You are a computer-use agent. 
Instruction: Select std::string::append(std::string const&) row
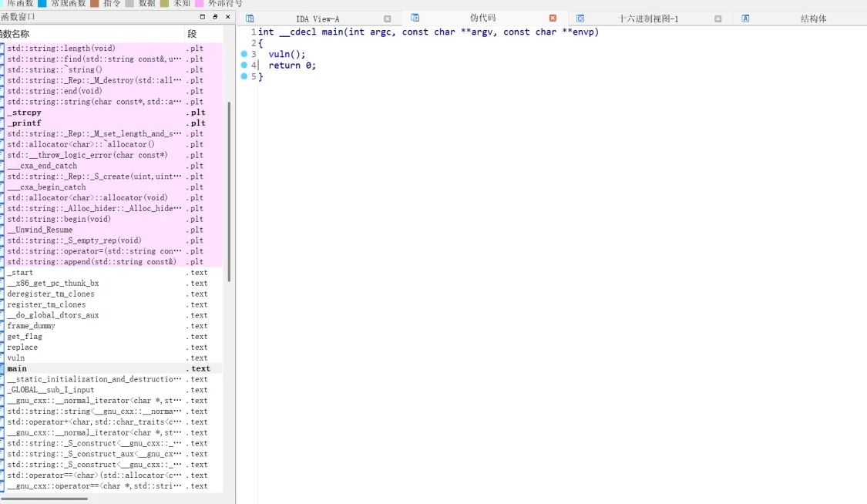[x=112, y=262]
